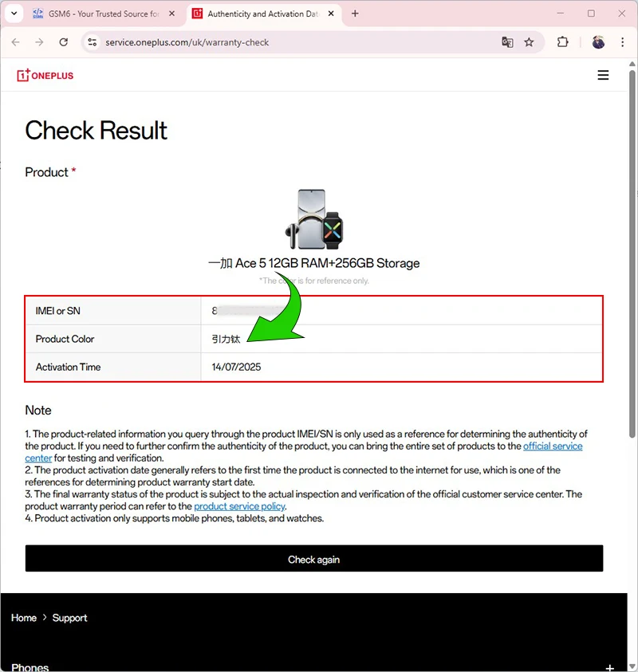Reload the page with the refresh icon

[x=64, y=42]
